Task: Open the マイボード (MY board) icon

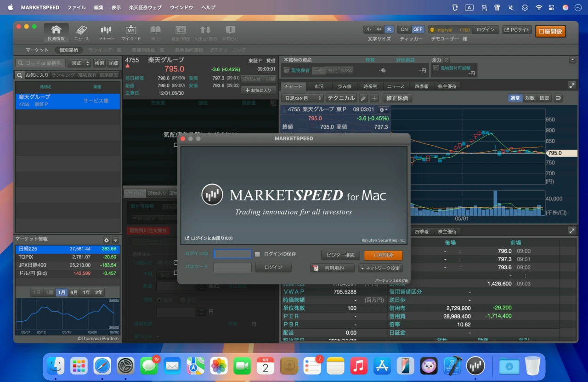Action: [131, 33]
